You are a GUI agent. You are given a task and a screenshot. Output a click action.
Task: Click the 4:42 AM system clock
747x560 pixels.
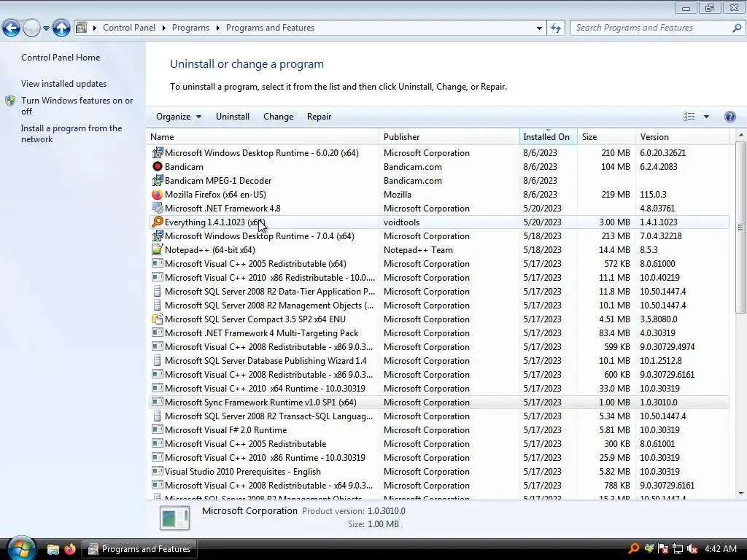point(721,549)
